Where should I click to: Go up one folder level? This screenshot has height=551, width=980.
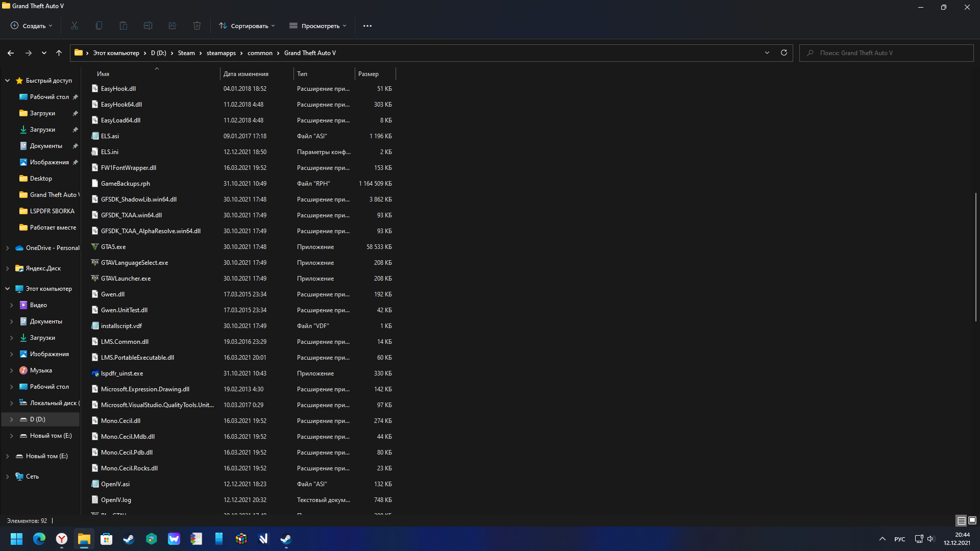click(59, 53)
